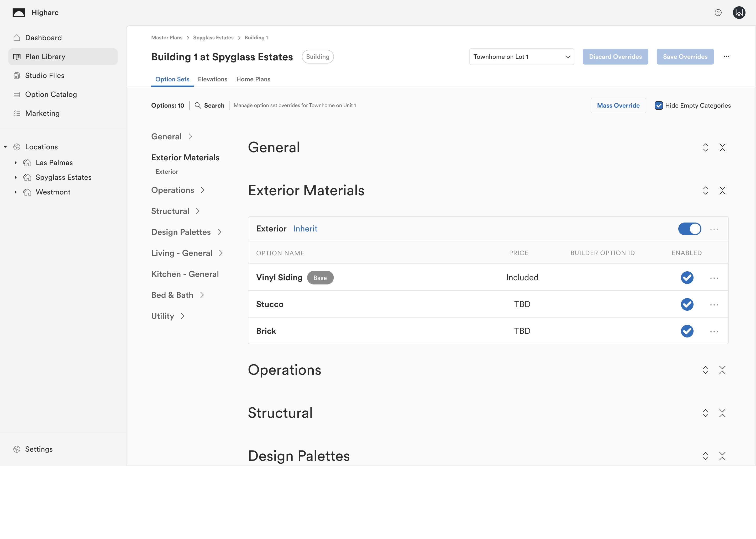The width and height of the screenshot is (756, 539).
Task: Switch to the Elevations tab
Action: tap(212, 79)
